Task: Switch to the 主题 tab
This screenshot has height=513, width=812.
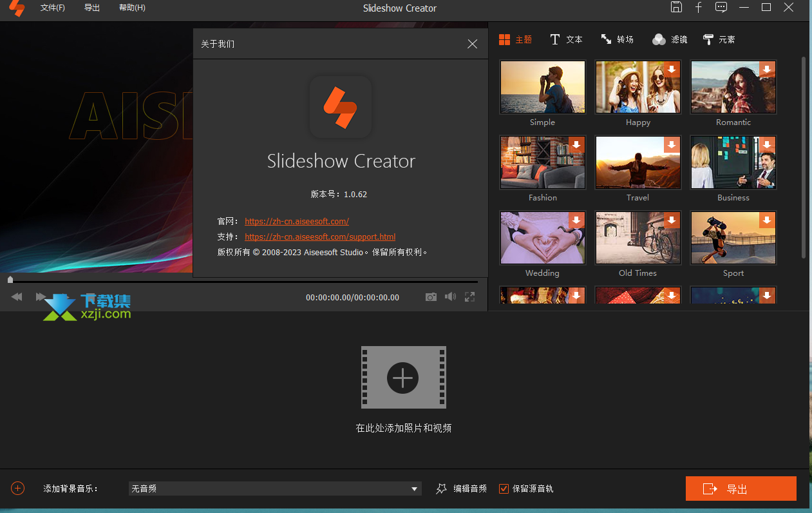Action: (516, 39)
